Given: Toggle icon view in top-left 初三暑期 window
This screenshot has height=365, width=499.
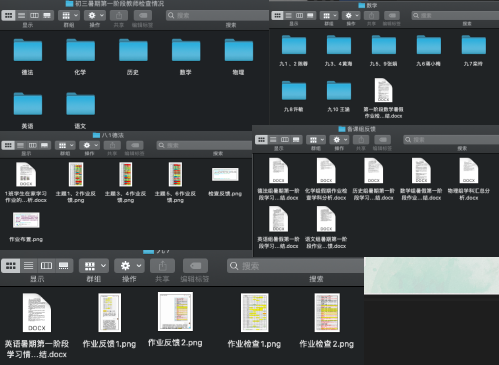Looking at the screenshot, I should click(9, 15).
